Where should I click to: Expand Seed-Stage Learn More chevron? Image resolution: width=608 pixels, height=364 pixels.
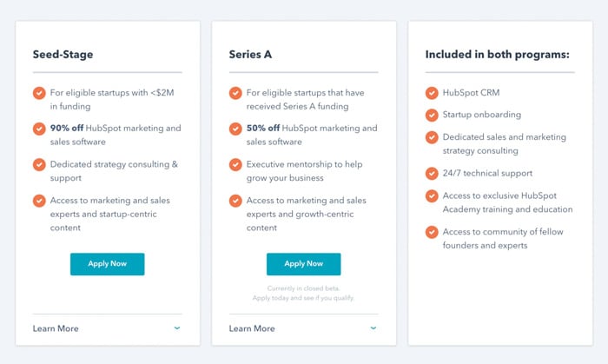(x=177, y=328)
